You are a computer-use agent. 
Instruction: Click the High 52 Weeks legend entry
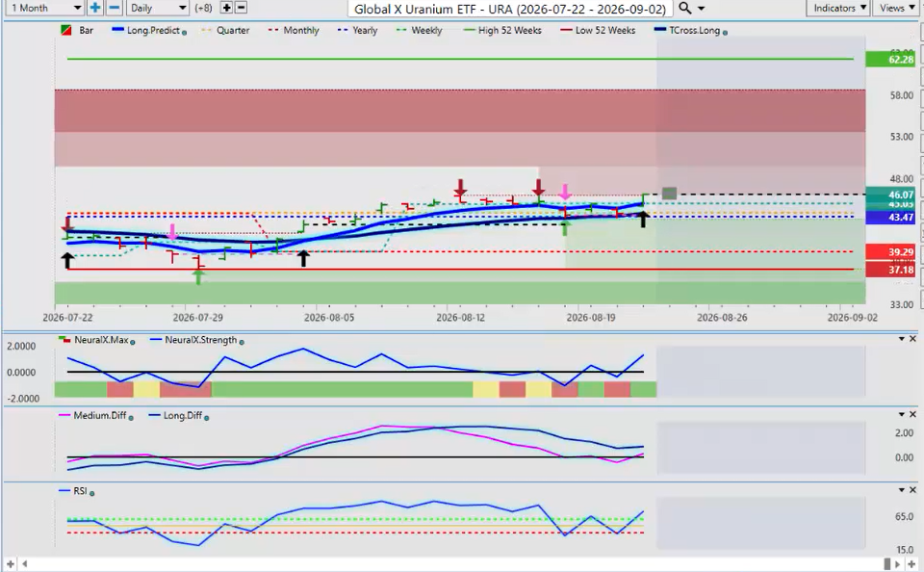click(x=502, y=30)
